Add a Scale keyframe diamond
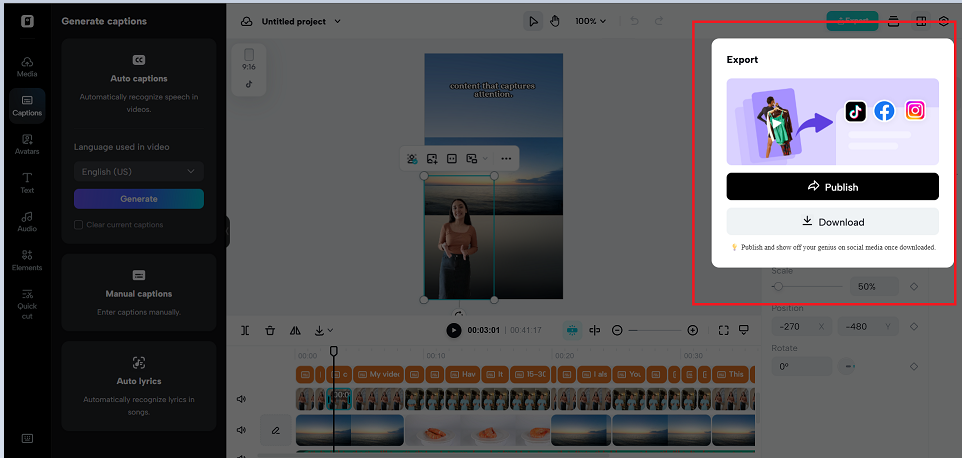 914,286
